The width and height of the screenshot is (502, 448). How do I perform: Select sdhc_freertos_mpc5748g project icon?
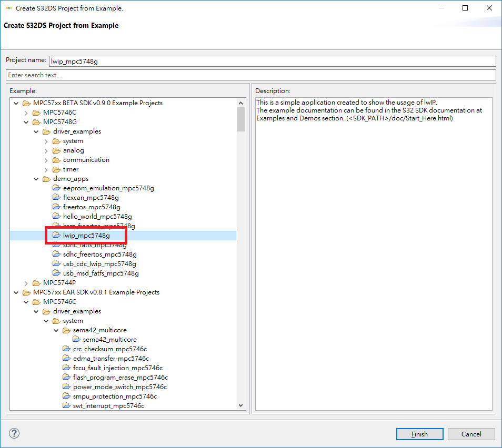(57, 254)
